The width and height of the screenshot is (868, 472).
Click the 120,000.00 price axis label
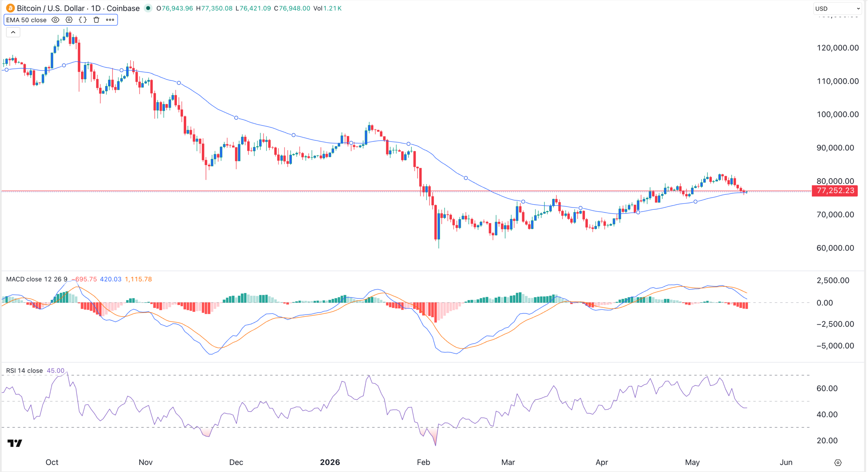point(837,48)
